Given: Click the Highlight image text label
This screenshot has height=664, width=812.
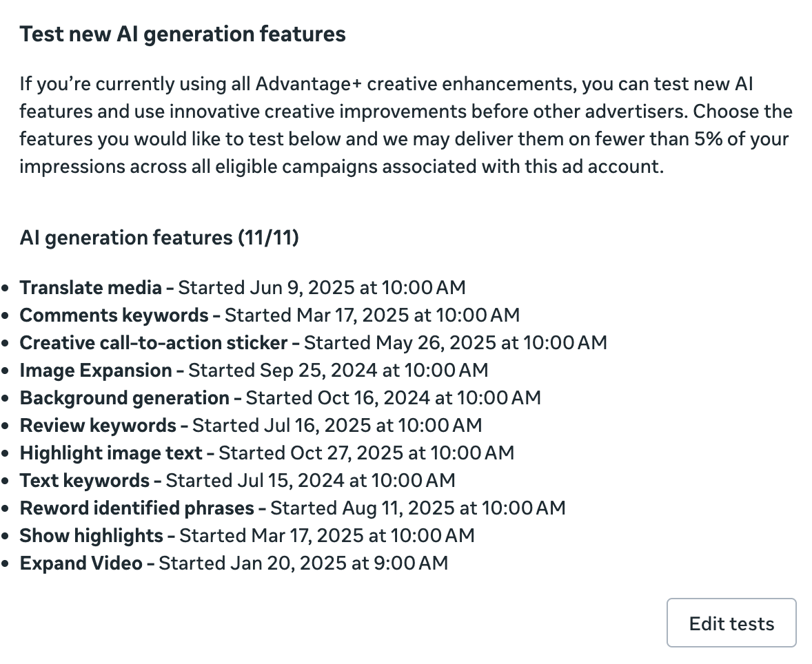Looking at the screenshot, I should (x=111, y=453).
